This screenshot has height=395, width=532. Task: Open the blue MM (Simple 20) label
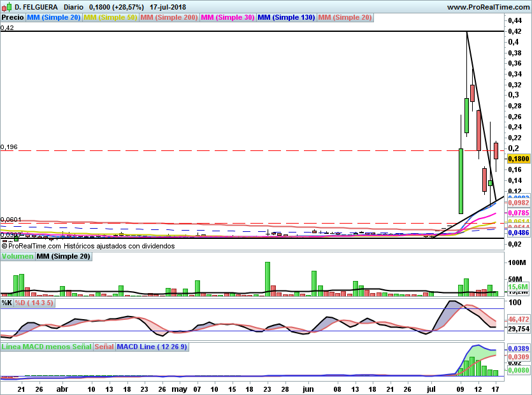point(54,17)
